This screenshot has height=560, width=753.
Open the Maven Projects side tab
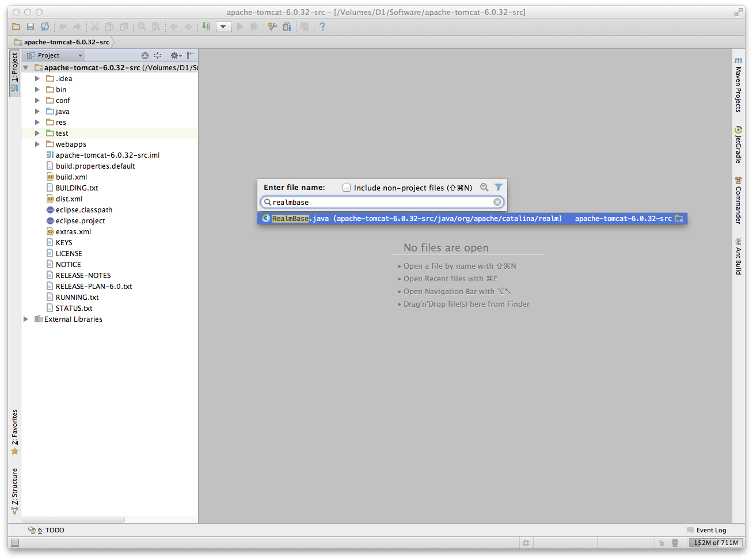click(x=738, y=85)
